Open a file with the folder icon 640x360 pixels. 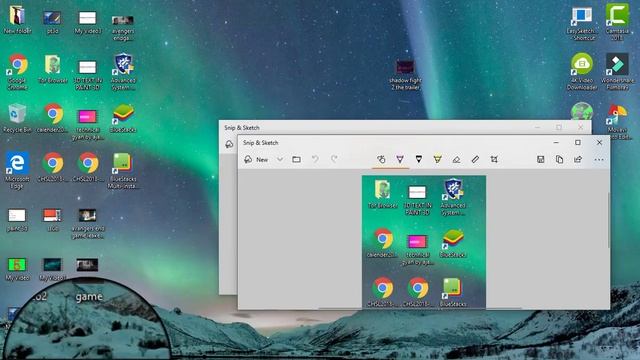click(x=297, y=160)
